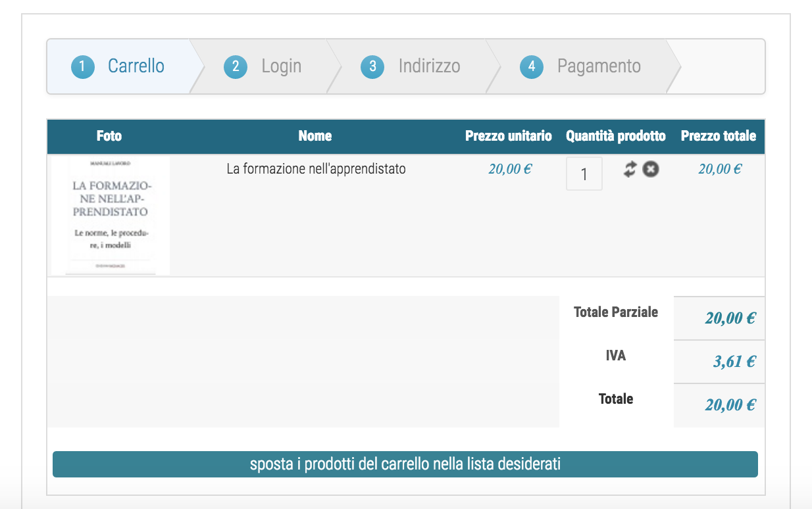Remove the product with the X icon
812x509 pixels.
point(651,170)
